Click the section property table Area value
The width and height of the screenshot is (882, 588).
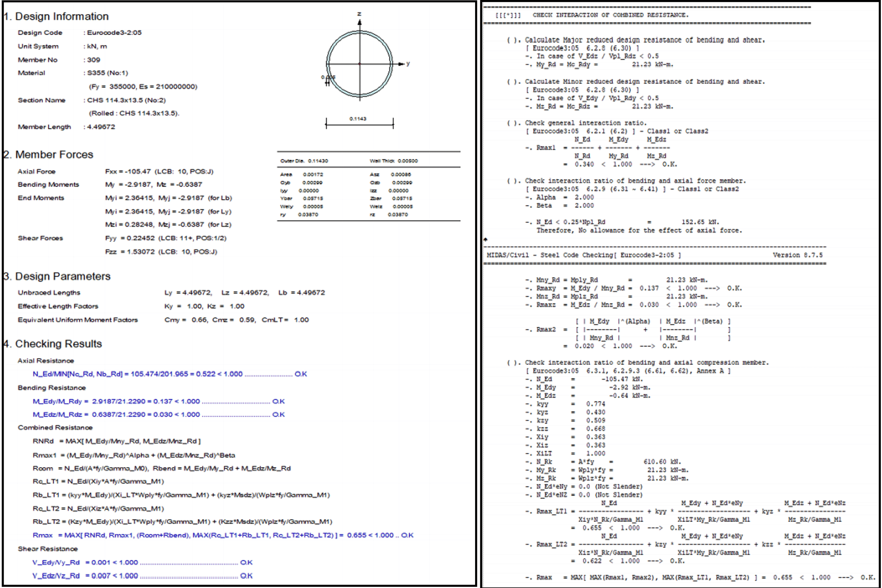coord(313,175)
